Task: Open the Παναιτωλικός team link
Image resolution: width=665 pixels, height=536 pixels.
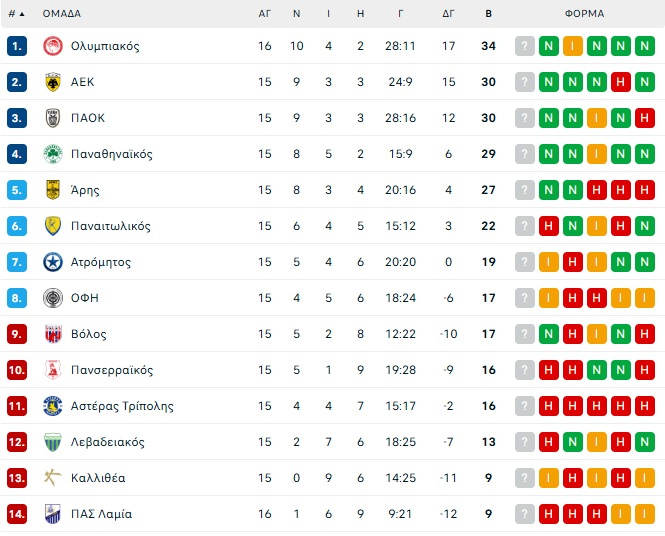Action: pos(111,226)
